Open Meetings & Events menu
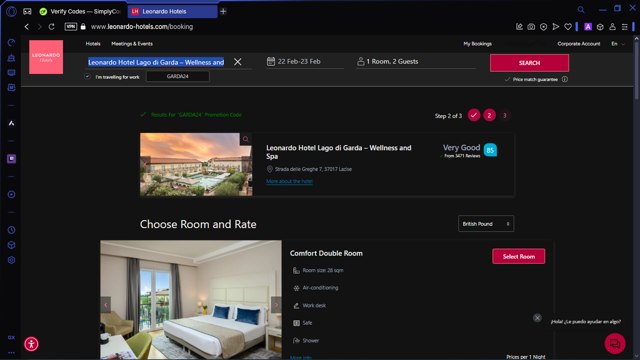640x360 pixels. (132, 44)
